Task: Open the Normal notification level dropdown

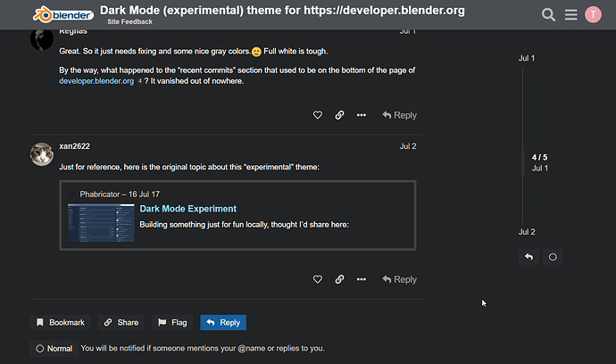Action: click(54, 349)
